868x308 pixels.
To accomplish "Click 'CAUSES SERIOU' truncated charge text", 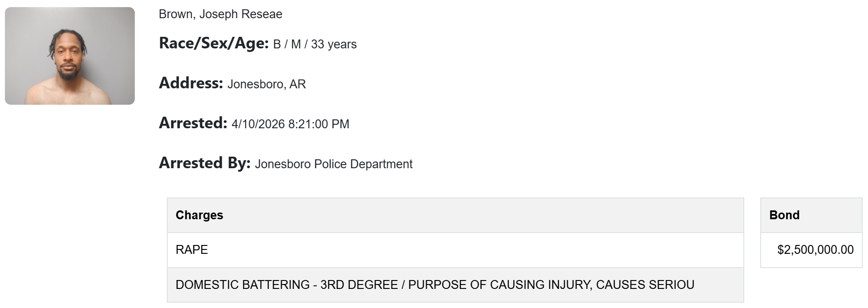I will pos(645,285).
